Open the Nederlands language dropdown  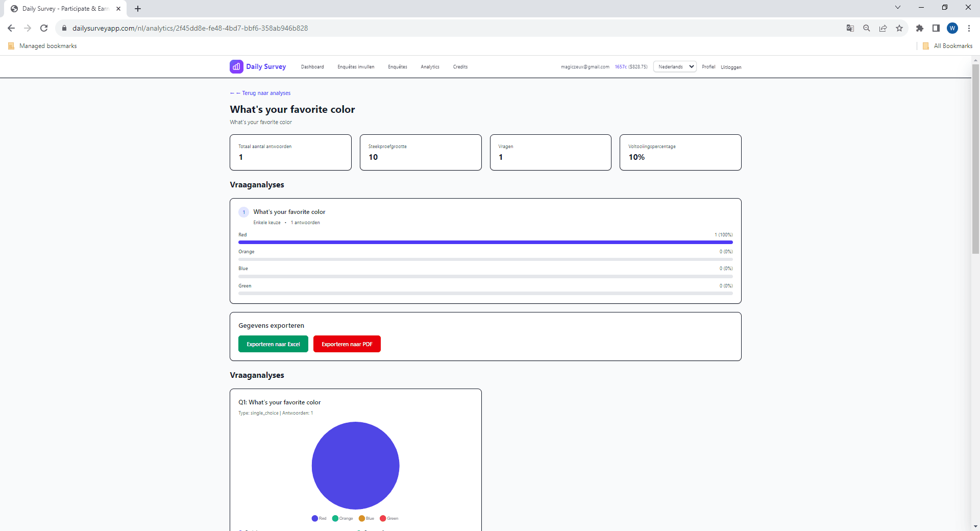(x=675, y=66)
